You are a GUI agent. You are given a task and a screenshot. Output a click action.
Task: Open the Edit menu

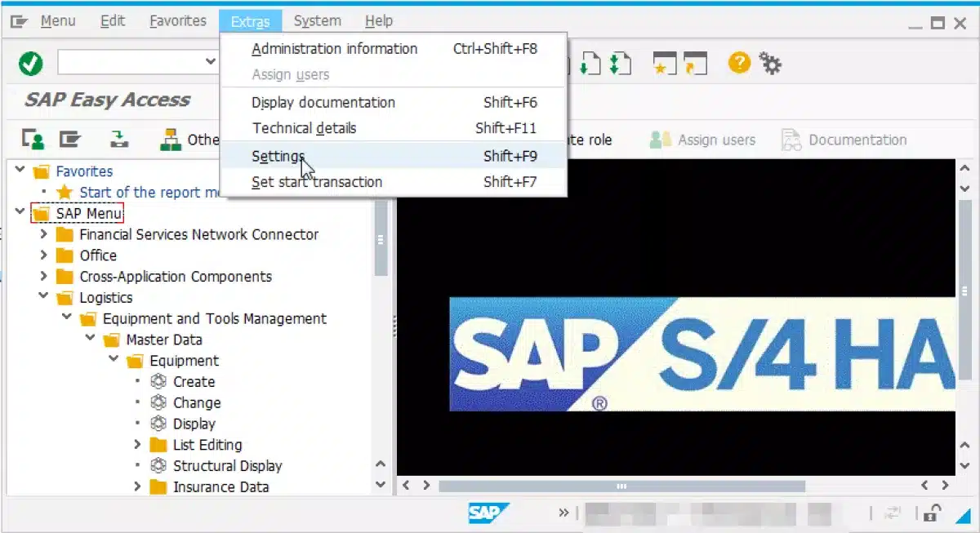[x=113, y=21]
